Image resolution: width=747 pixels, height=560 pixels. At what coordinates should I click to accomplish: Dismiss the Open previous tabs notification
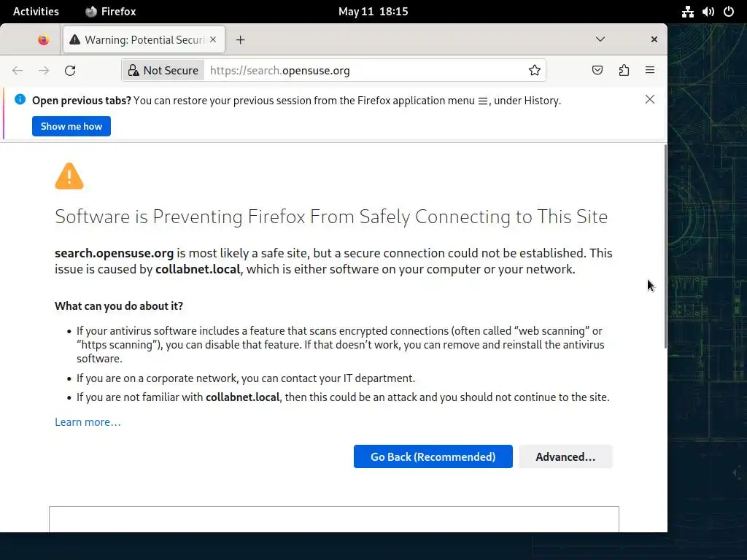tap(650, 100)
